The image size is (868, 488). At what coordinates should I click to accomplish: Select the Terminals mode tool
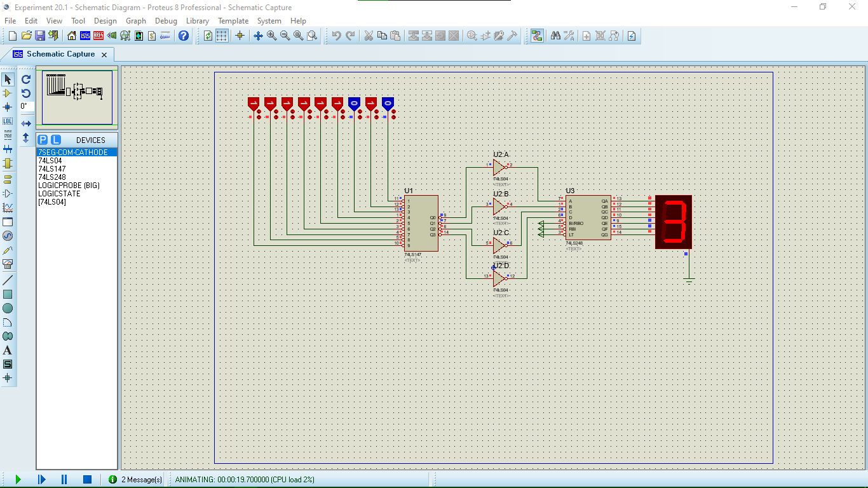coord(7,180)
